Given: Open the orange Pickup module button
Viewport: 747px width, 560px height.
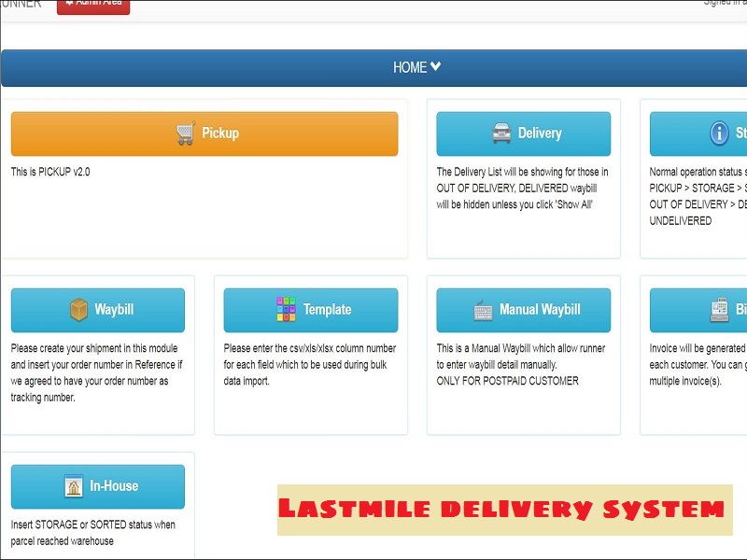Looking at the screenshot, I should click(204, 133).
